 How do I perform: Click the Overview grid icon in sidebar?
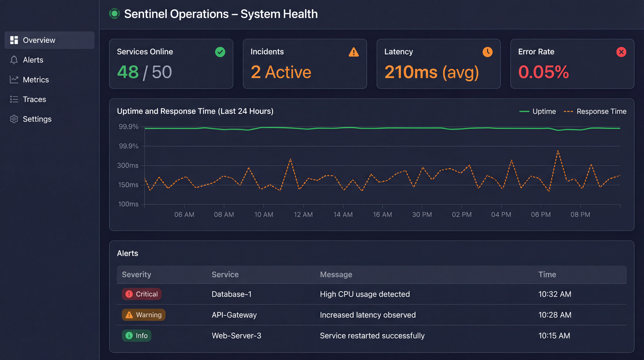[x=14, y=40]
